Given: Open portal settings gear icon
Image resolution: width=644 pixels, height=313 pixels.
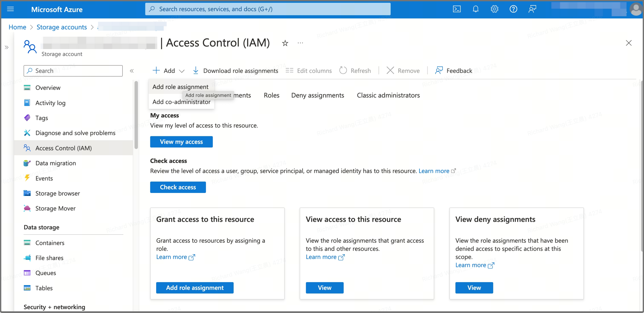Looking at the screenshot, I should coord(494,9).
